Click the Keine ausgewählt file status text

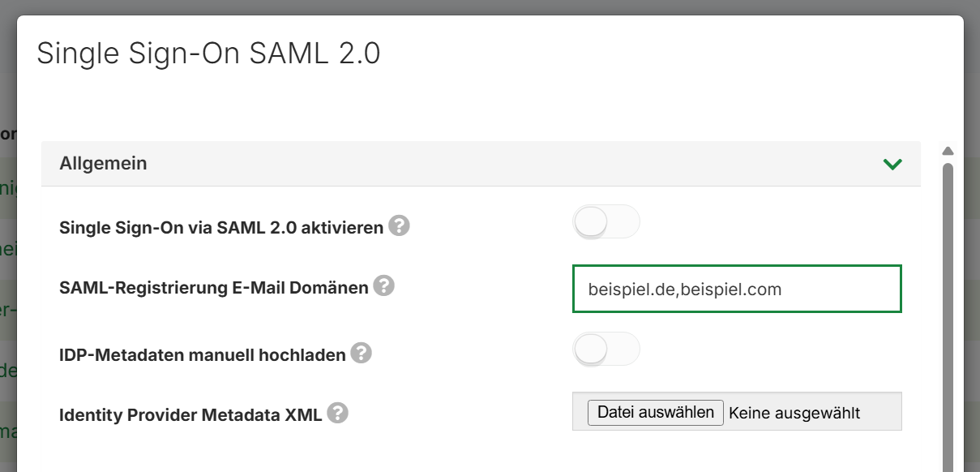(794, 414)
